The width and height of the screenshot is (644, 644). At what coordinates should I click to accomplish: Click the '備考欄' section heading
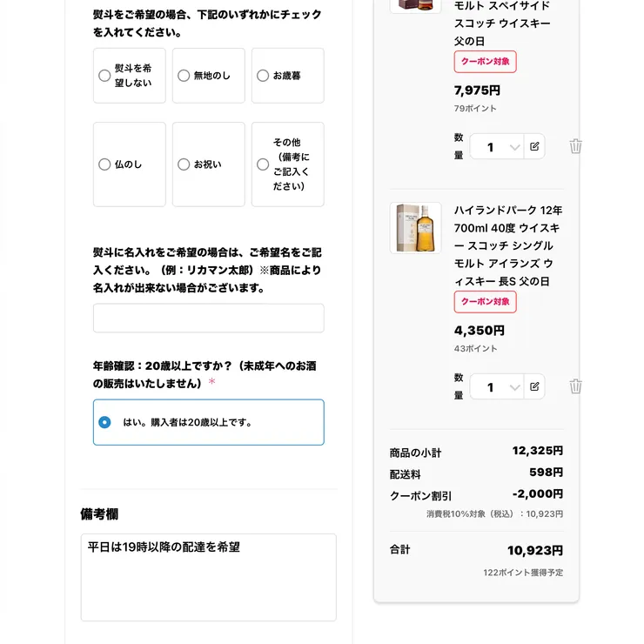click(x=99, y=514)
